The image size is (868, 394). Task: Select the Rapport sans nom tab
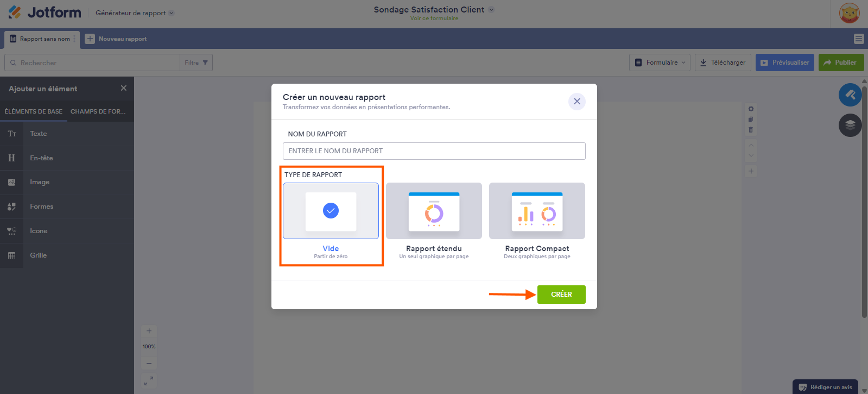click(x=42, y=39)
